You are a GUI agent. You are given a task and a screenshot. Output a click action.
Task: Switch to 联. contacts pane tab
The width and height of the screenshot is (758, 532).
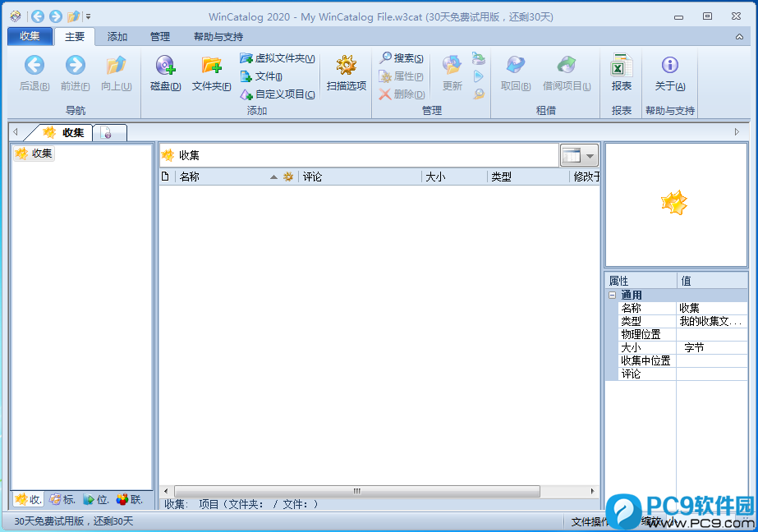[129, 499]
